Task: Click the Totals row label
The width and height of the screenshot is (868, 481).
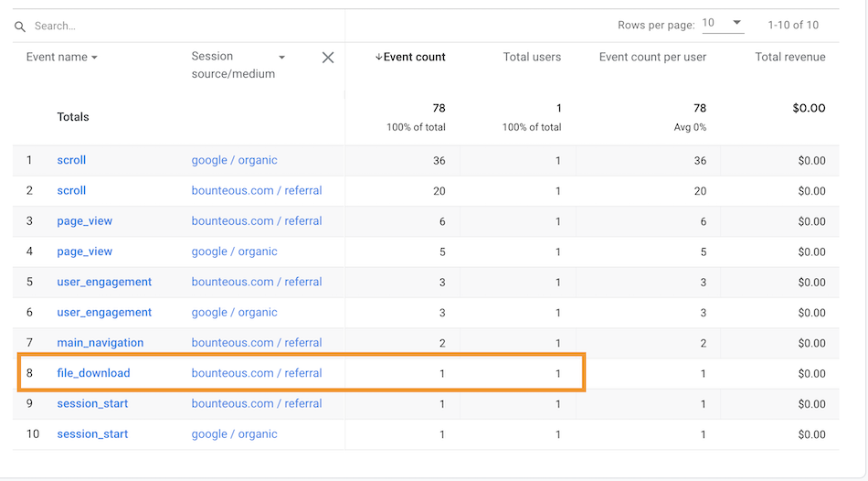Action: 73,117
